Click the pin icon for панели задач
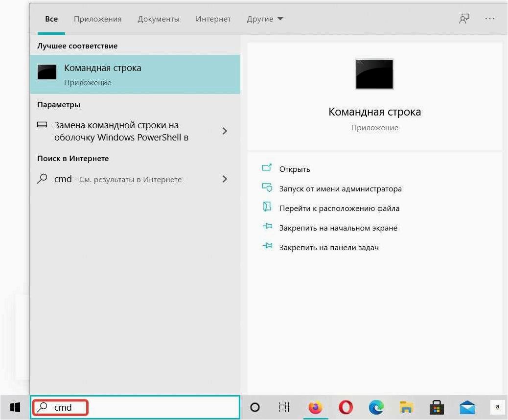 (267, 246)
